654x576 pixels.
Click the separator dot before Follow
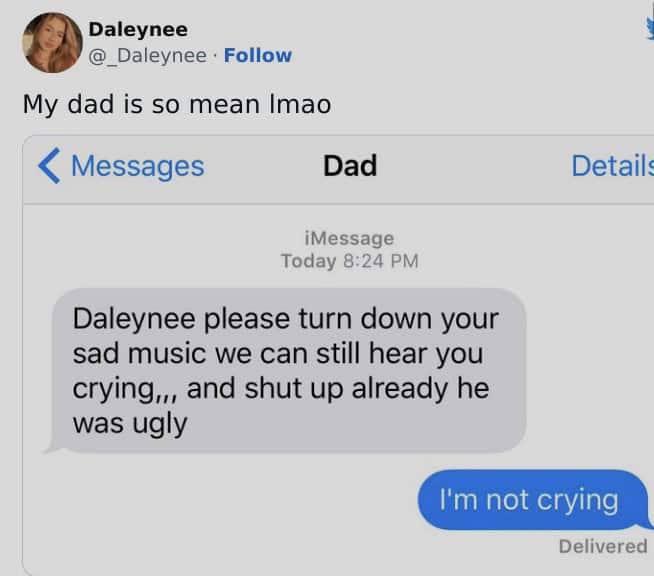pyautogui.click(x=215, y=55)
